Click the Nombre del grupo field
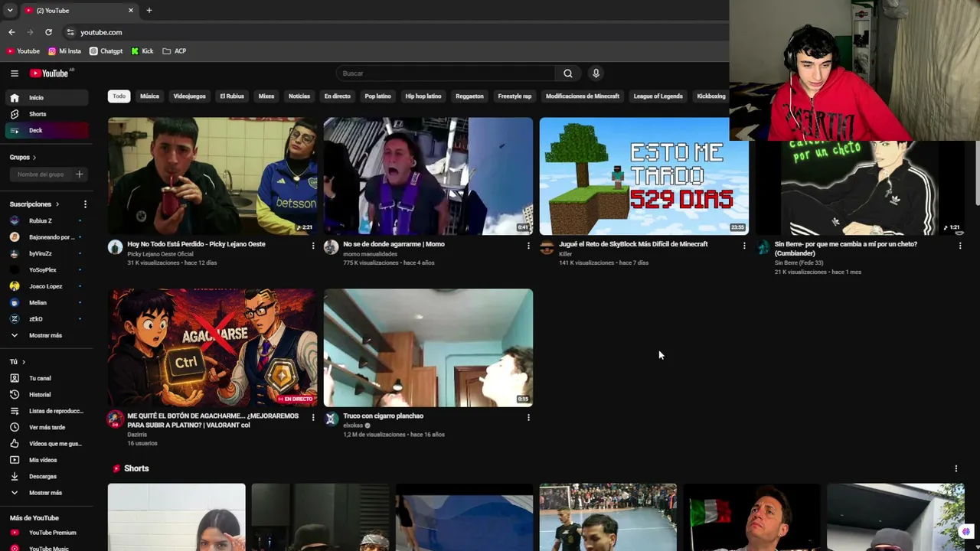980x551 pixels. coord(41,174)
